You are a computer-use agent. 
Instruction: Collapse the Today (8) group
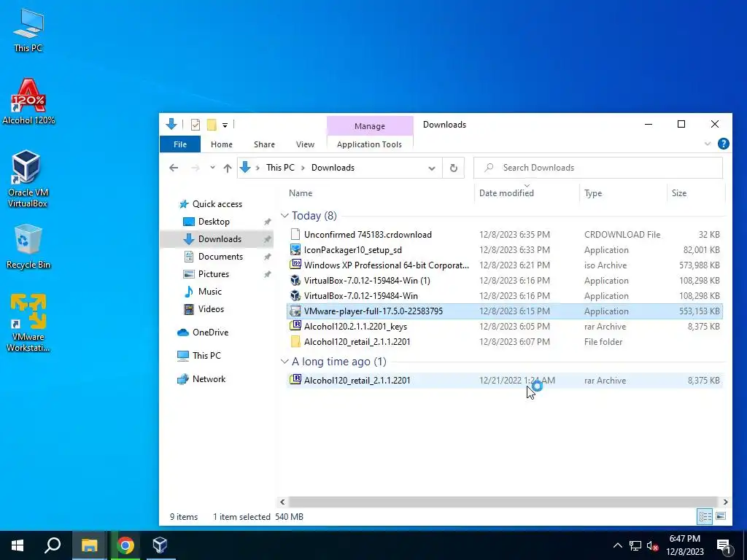pyautogui.click(x=285, y=216)
